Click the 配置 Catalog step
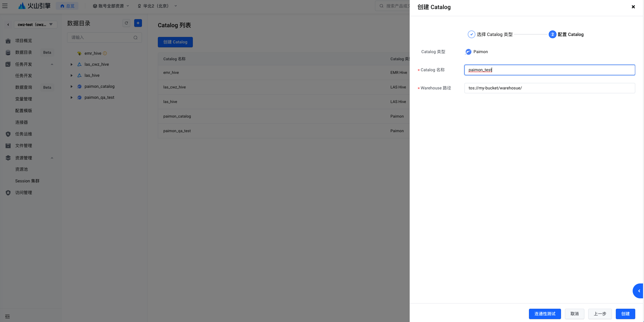The width and height of the screenshot is (644, 322). [x=566, y=34]
